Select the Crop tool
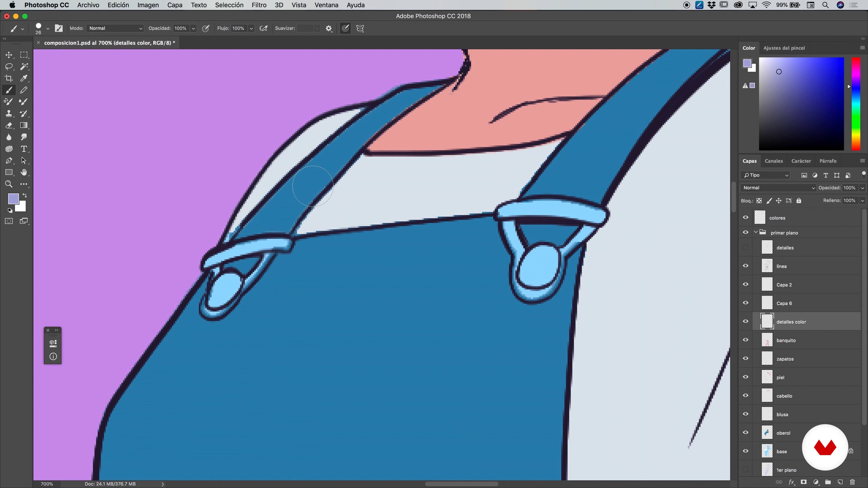The image size is (868, 488). 9,78
